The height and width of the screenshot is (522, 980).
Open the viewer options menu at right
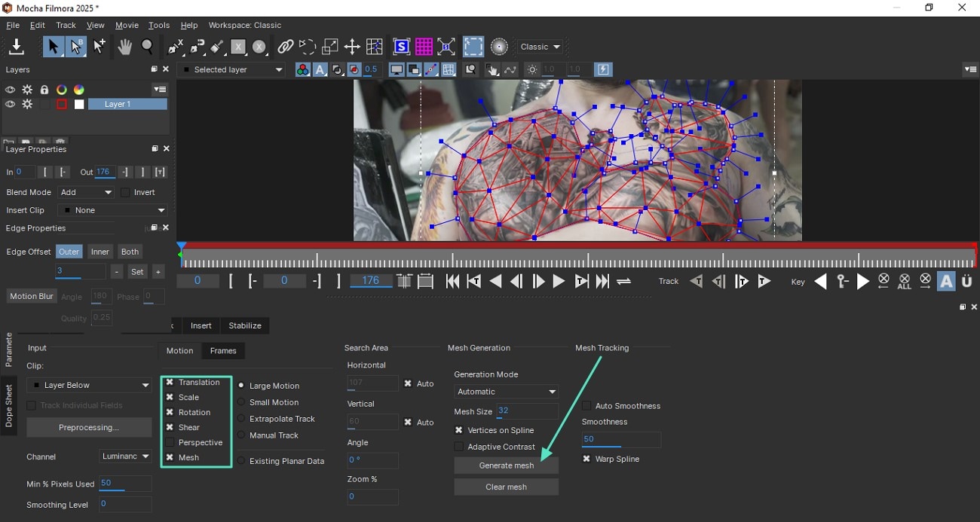(x=970, y=70)
